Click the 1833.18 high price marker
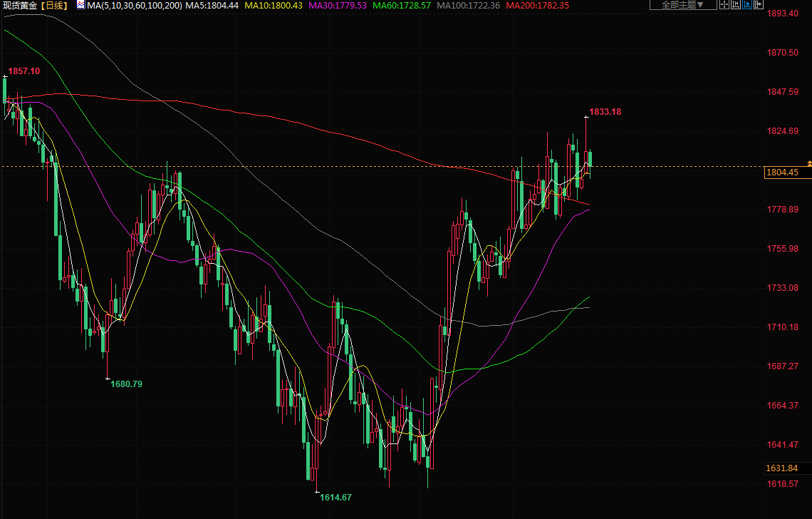Screen dimensions: 812x519 point(605,112)
